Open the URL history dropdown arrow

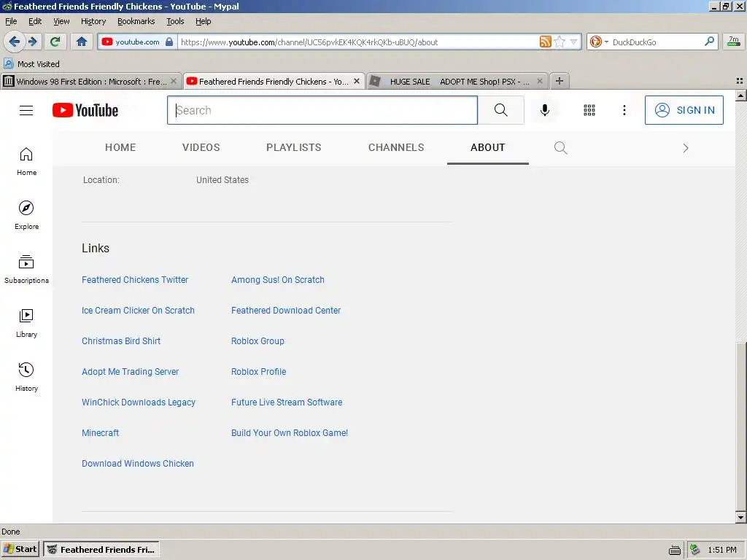tap(573, 42)
